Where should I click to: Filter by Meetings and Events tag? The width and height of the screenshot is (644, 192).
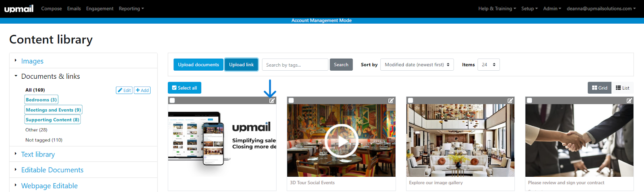53,110
